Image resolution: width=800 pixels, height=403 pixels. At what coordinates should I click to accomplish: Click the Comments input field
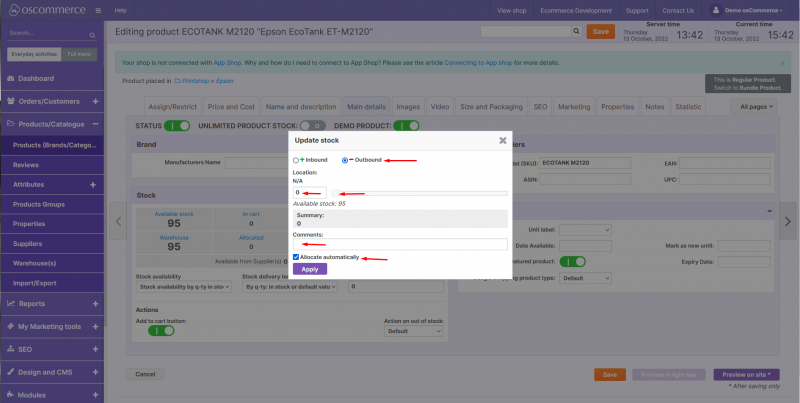click(x=400, y=244)
